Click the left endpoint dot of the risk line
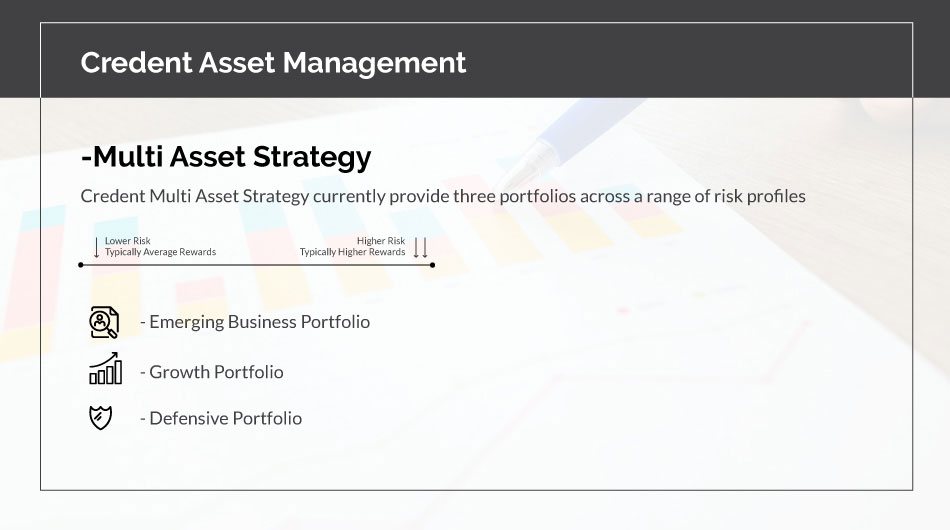Viewport: 950px width, 530px height. (81, 265)
